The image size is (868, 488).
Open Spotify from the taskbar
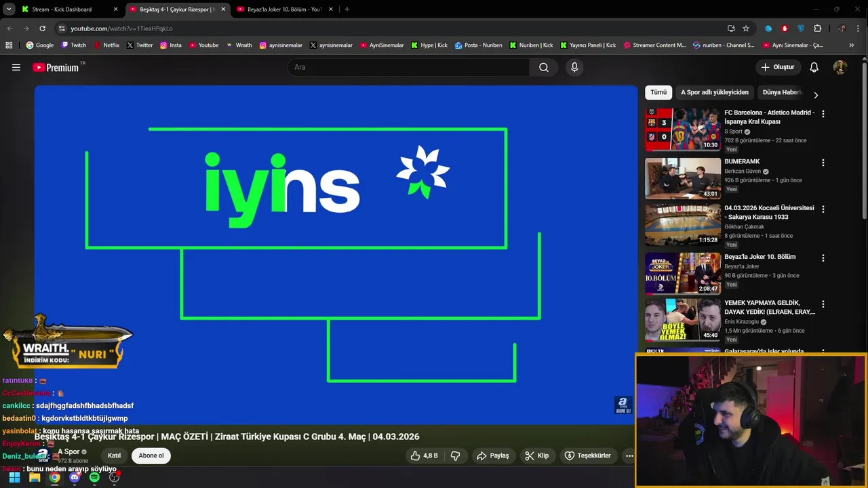tap(94, 477)
